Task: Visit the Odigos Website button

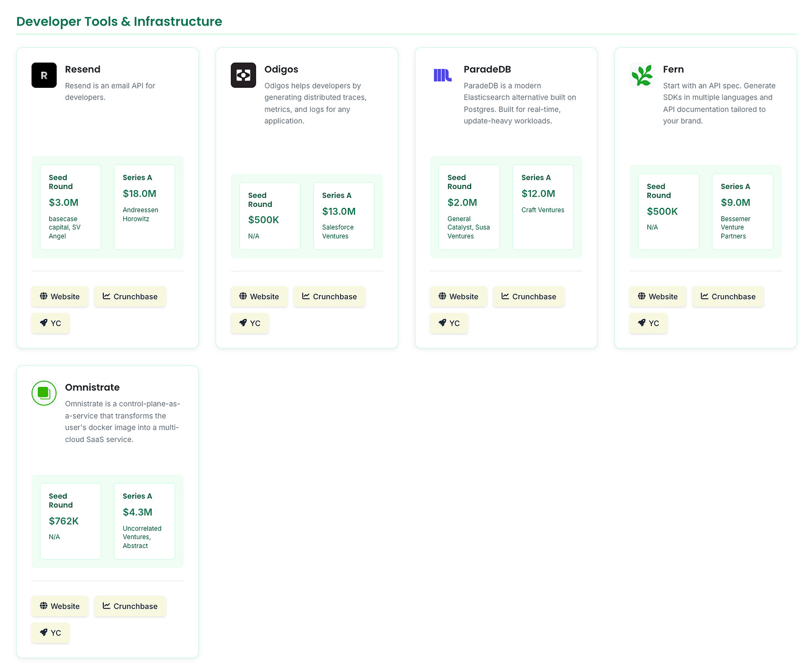Action: [259, 296]
